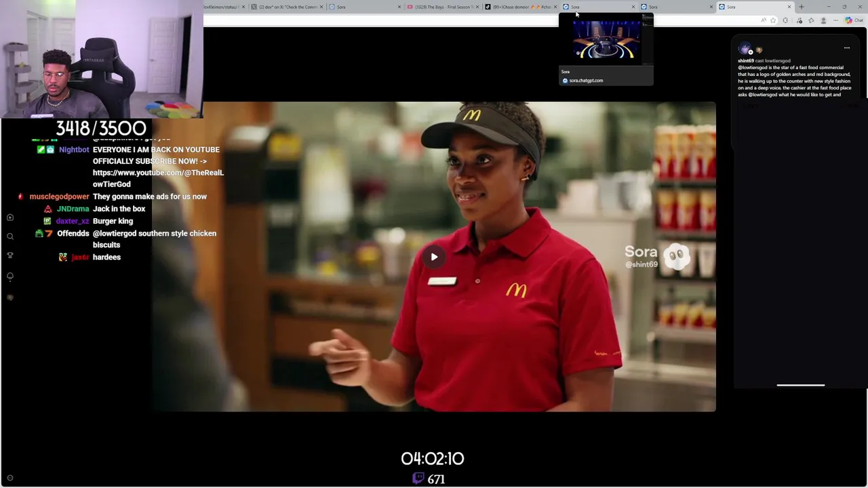Click musclegodpower username in chat
Screen dimensions: 868x488
tap(59, 197)
